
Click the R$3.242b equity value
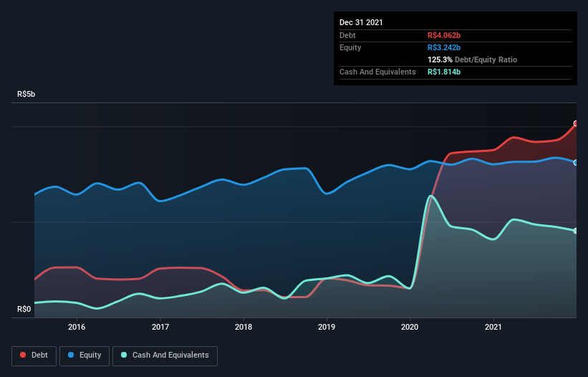tap(444, 47)
